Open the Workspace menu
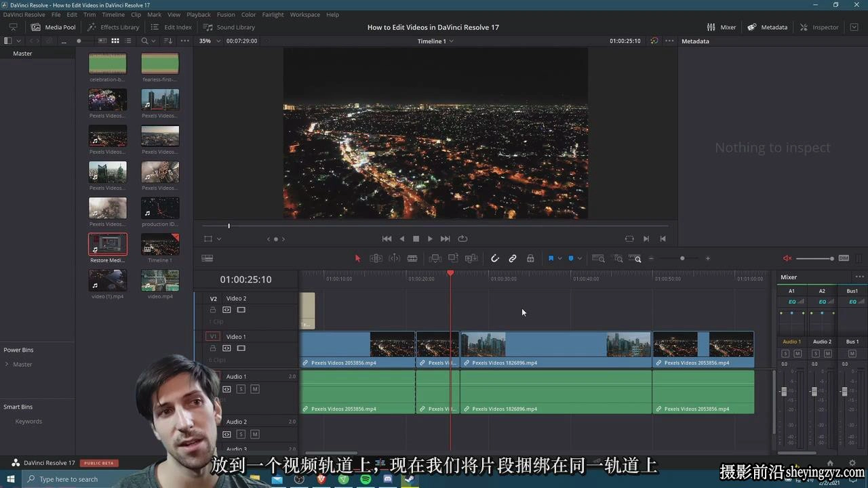The width and height of the screenshot is (868, 488). (x=304, y=14)
